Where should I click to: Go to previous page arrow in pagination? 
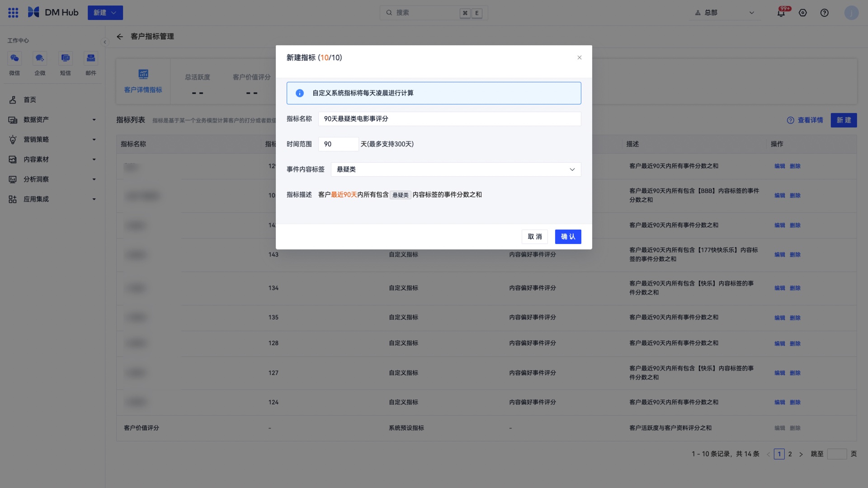[768, 454]
